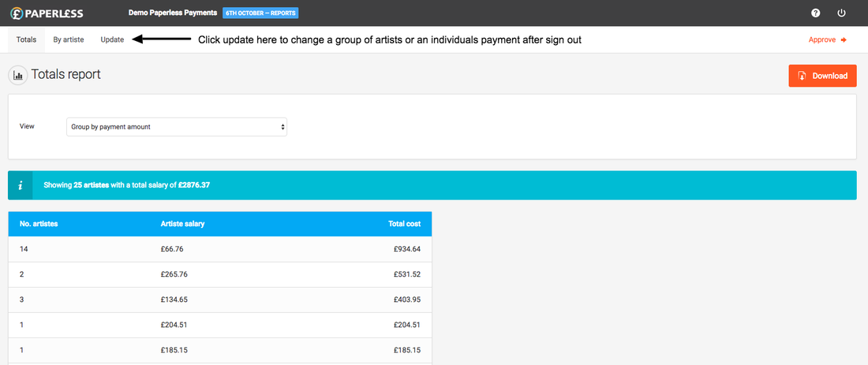Click the Artiste salary column header
Screen dimensions: 868x365
click(182, 224)
